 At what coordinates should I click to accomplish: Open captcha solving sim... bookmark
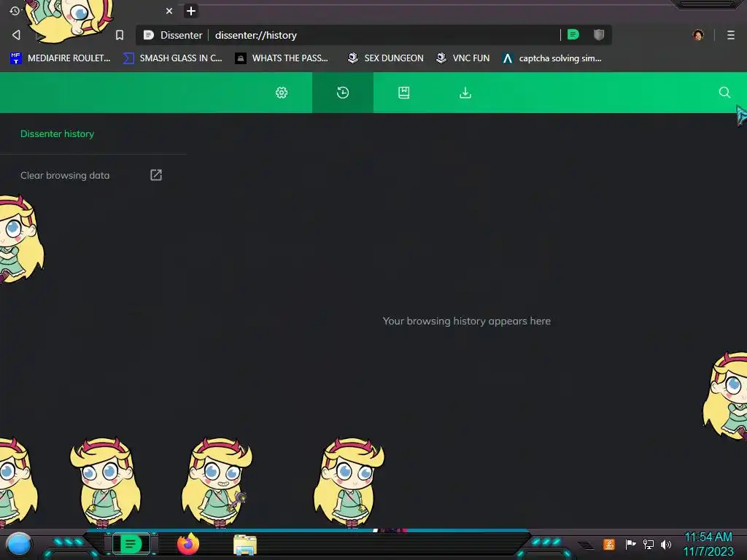click(x=552, y=58)
